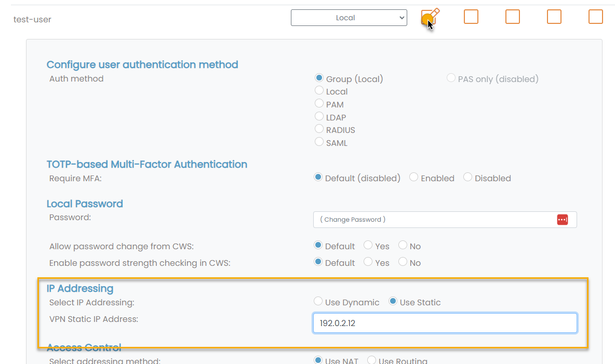Choose No for password strength checking

[403, 262]
